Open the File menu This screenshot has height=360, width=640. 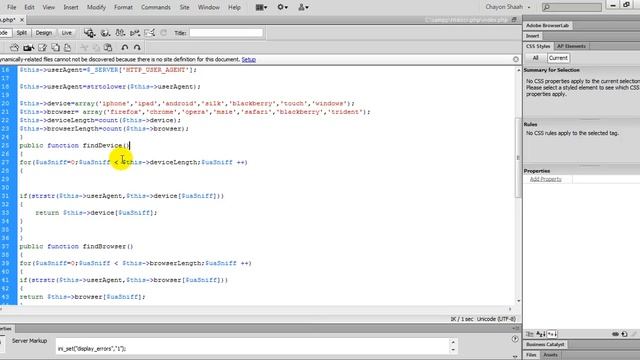click(11, 7)
